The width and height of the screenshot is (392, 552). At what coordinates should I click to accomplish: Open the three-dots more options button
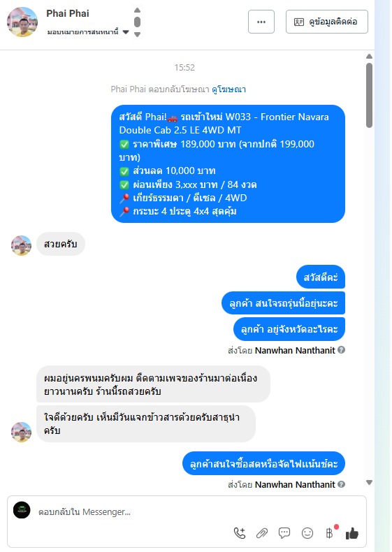click(261, 22)
